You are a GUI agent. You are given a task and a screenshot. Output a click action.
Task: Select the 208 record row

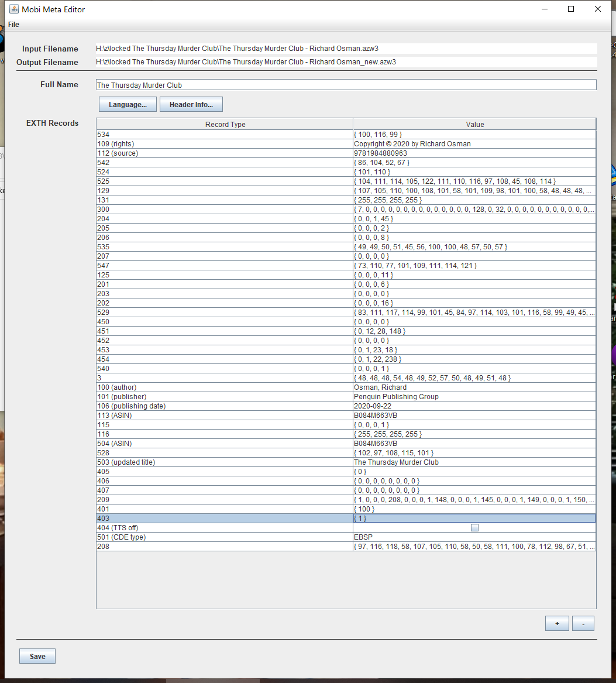[x=346, y=547]
